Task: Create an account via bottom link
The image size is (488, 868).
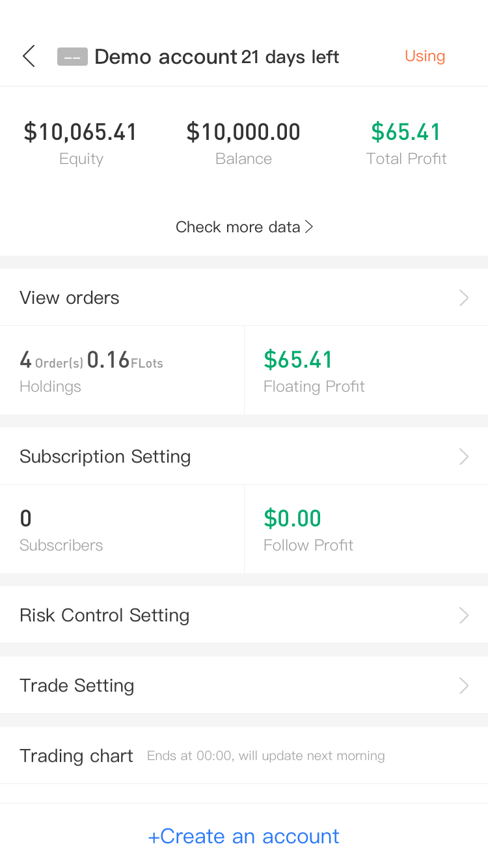Action: (x=244, y=836)
